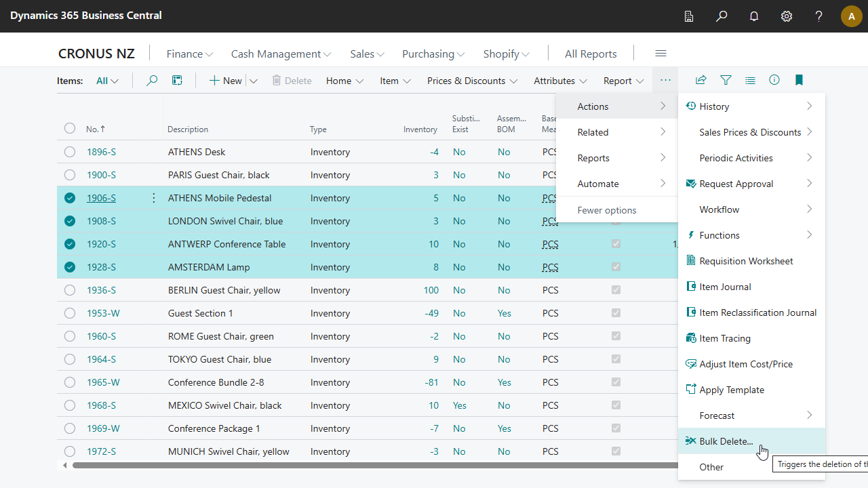
Task: Switch list layout with the view icon
Action: 750,80
